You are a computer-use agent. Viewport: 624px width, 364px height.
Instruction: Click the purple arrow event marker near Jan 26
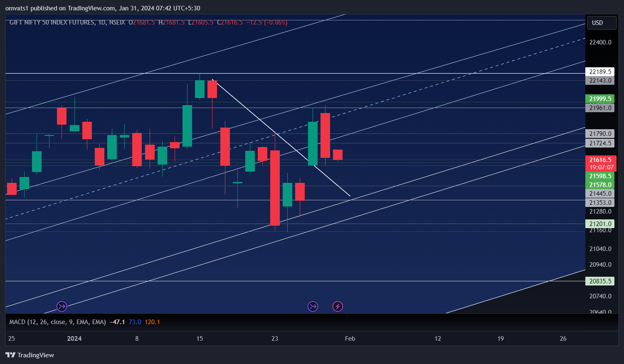click(313, 307)
